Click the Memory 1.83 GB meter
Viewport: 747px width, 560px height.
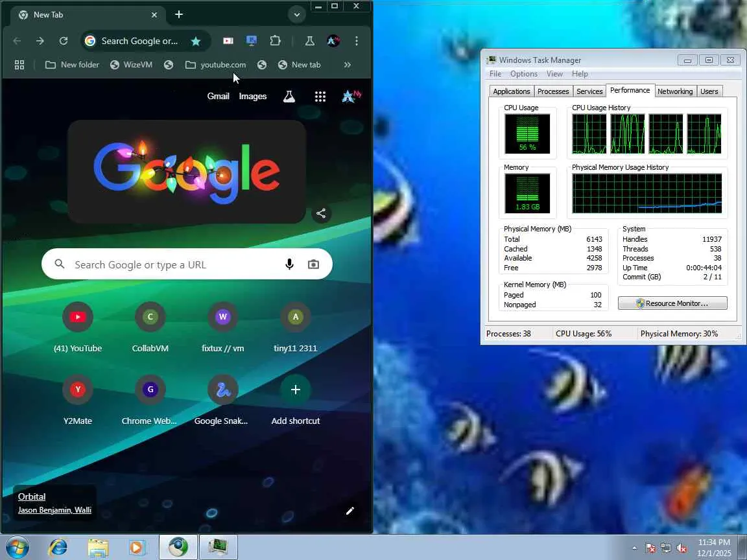[x=527, y=193]
